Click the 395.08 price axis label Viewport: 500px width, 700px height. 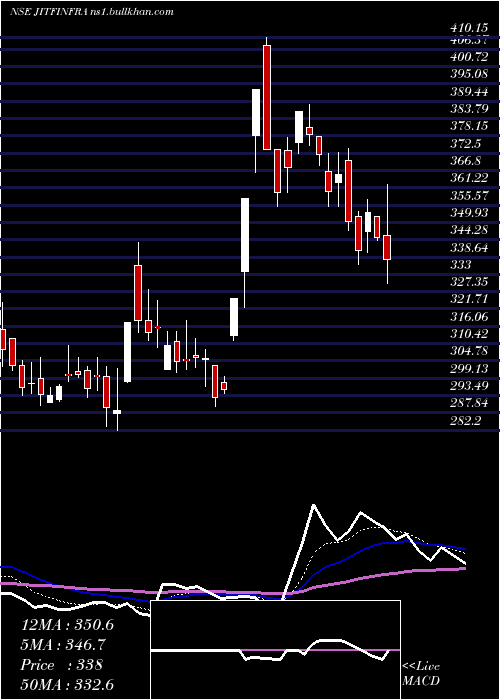pos(469,75)
